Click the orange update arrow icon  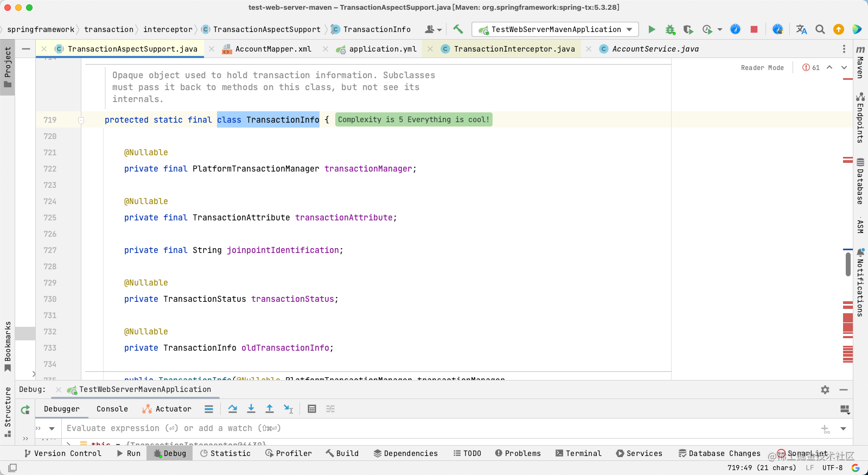click(x=839, y=29)
